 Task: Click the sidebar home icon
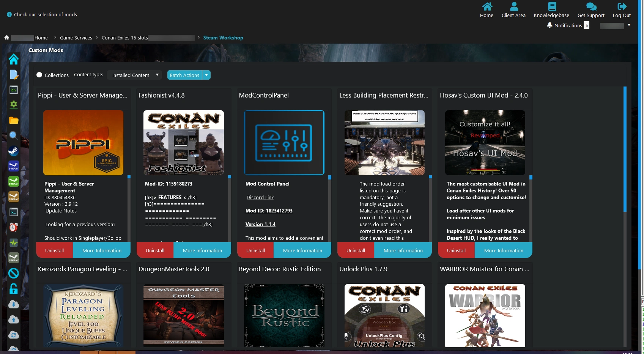(14, 59)
